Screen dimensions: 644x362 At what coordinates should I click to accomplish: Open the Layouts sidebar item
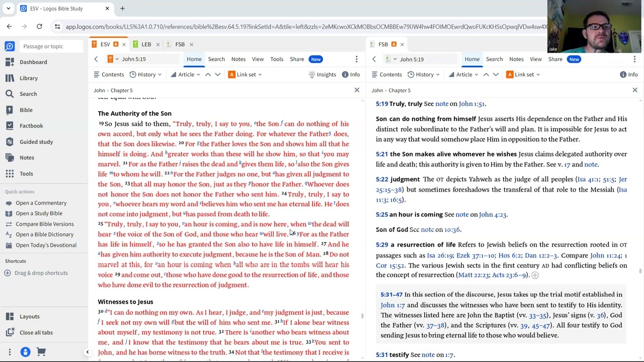point(29,316)
